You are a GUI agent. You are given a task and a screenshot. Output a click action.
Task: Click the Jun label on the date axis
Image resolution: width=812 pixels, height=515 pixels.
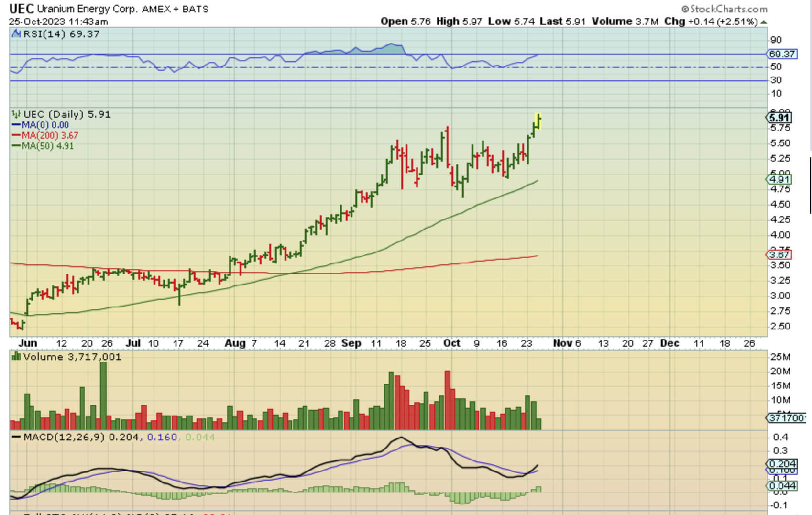[28, 343]
